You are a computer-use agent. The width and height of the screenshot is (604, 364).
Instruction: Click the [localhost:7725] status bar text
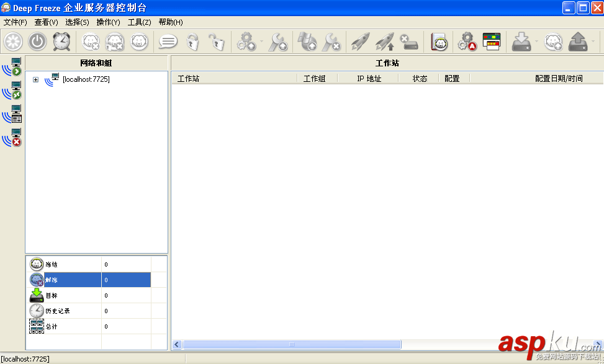point(25,359)
